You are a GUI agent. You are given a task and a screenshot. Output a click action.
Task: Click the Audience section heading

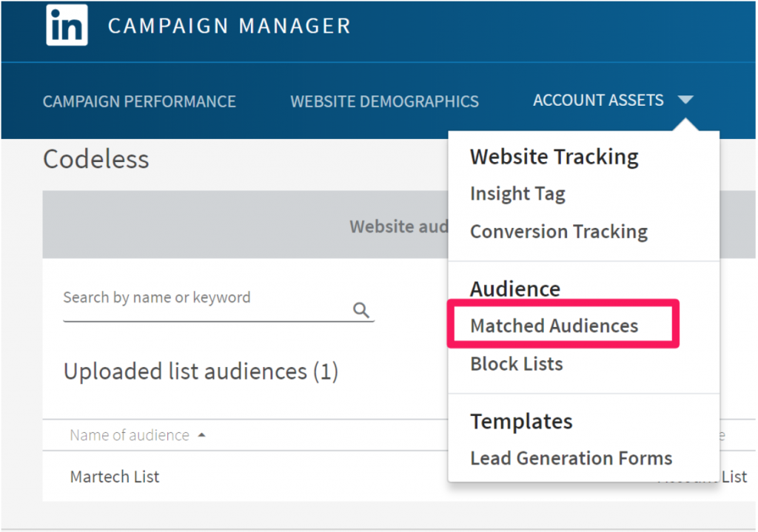(515, 289)
